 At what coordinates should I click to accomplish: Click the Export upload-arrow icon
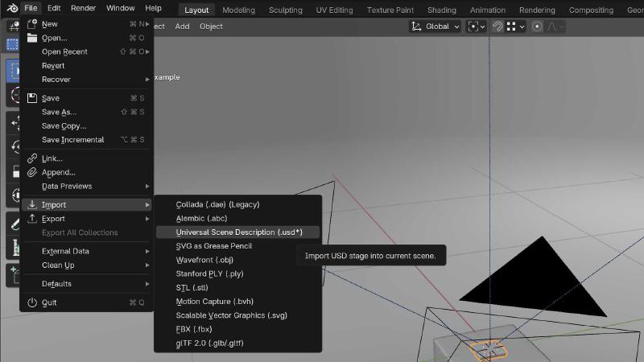click(32, 219)
